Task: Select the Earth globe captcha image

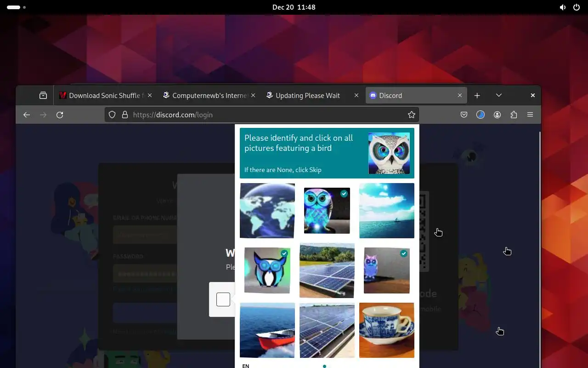Action: pyautogui.click(x=267, y=211)
